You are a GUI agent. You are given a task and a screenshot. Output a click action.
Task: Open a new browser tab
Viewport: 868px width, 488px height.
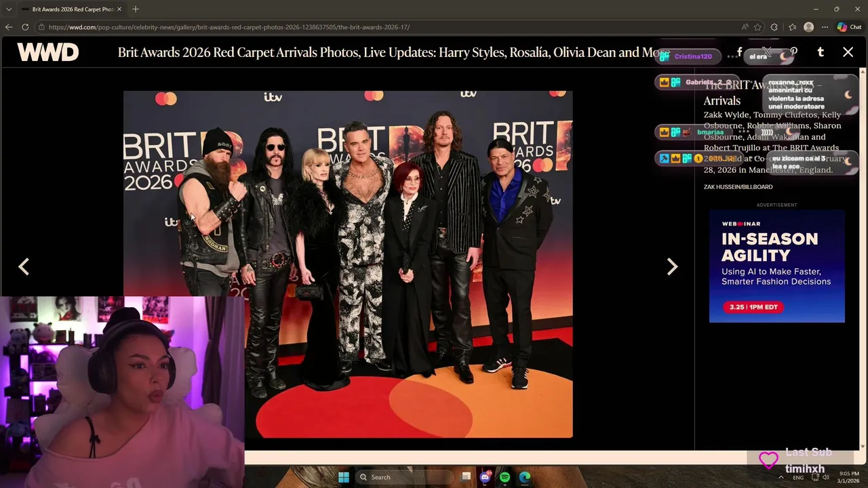[136, 9]
